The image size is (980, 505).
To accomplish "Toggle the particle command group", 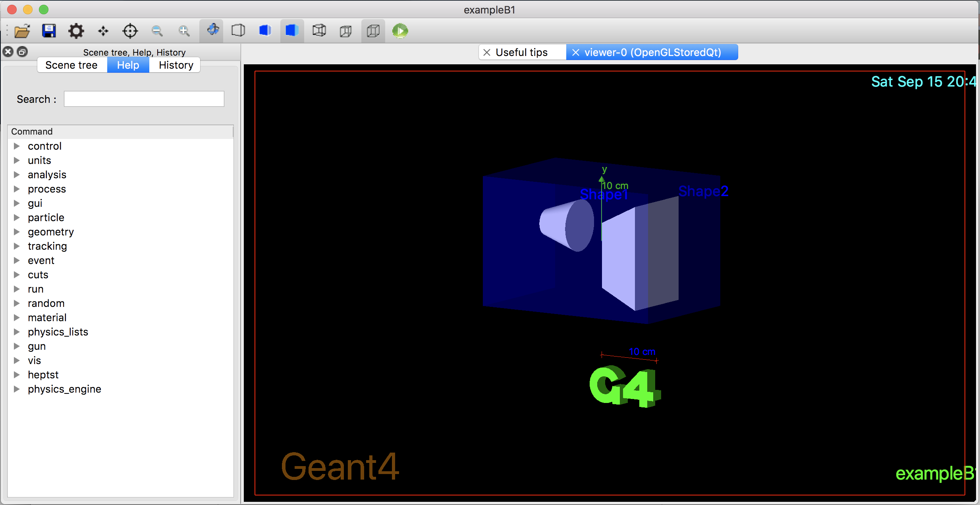I will click(x=15, y=218).
